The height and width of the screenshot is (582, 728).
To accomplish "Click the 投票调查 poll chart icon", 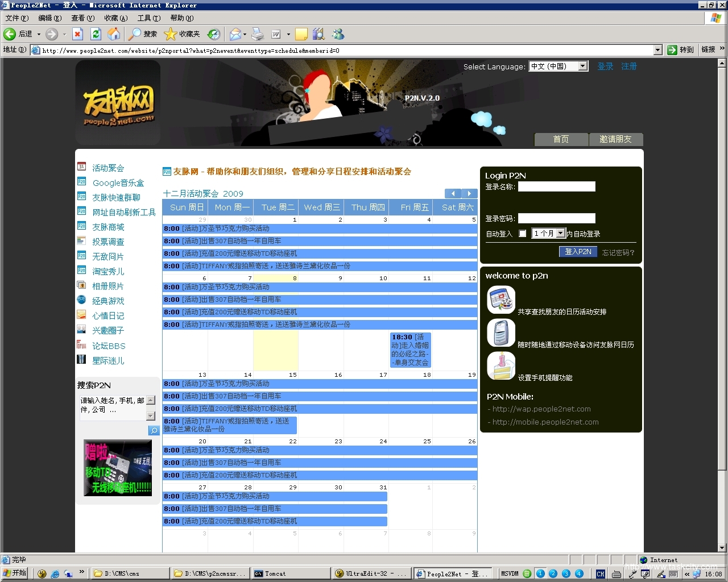I will pyautogui.click(x=81, y=241).
